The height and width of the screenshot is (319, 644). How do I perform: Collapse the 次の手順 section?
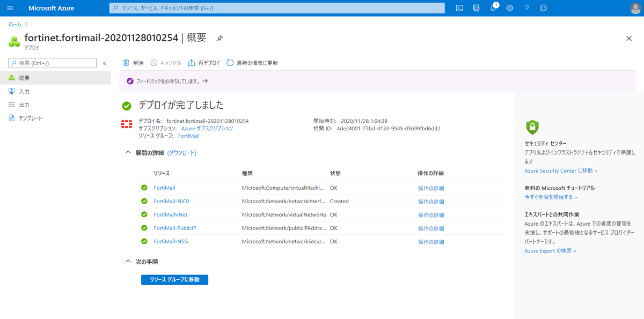pyautogui.click(x=128, y=262)
